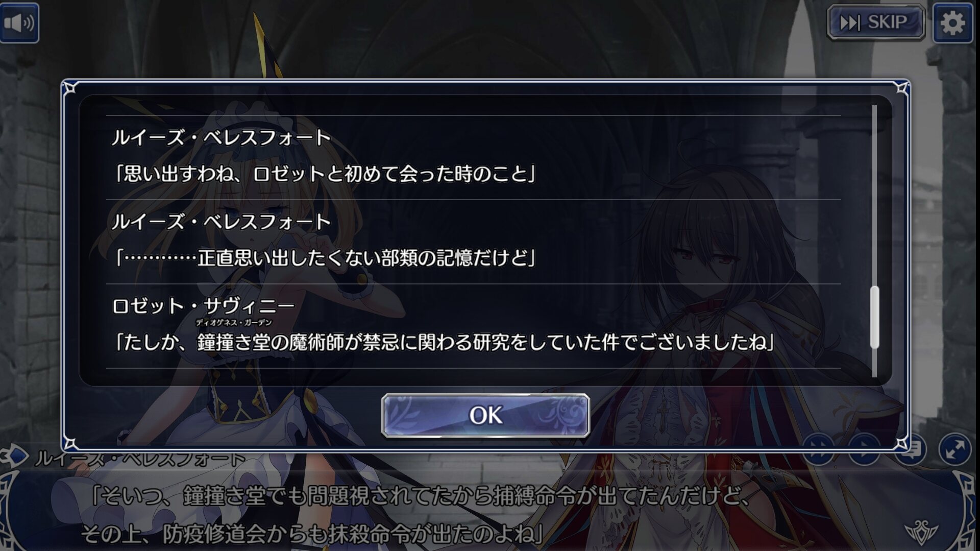Click first ルイーズ・ベレスフォート name in the log
This screenshot has width=980, height=551.
tap(221, 137)
